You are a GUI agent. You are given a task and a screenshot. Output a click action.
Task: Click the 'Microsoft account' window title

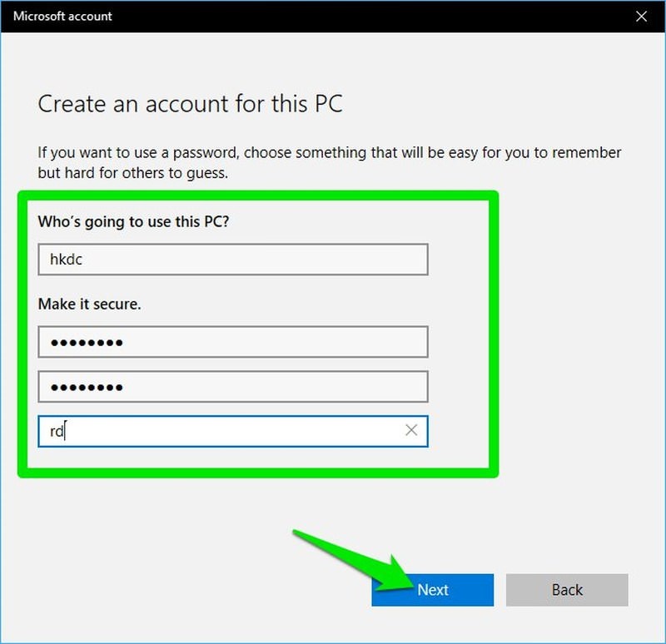[62, 16]
